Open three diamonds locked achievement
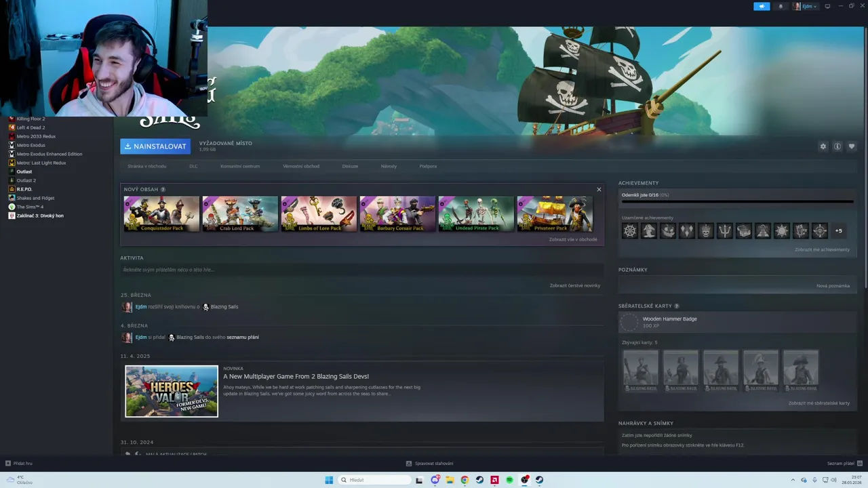Image resolution: width=868 pixels, height=488 pixels. point(687,231)
